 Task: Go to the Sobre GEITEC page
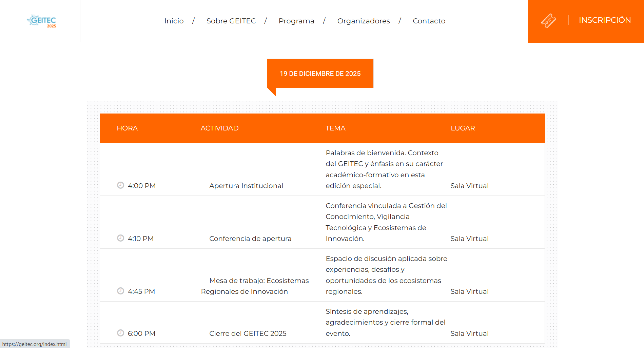[231, 21]
